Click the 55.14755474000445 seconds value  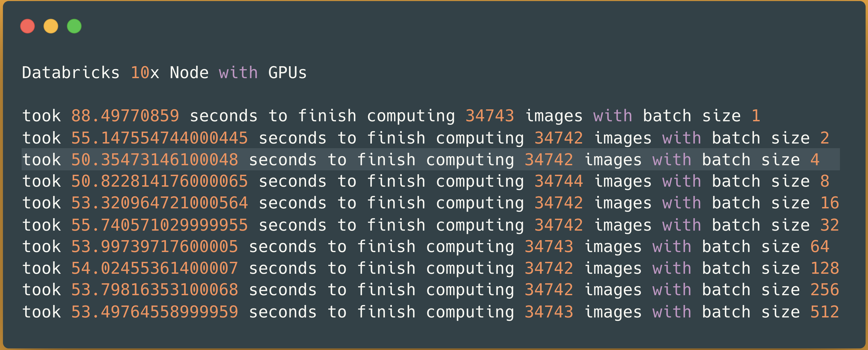pos(159,138)
